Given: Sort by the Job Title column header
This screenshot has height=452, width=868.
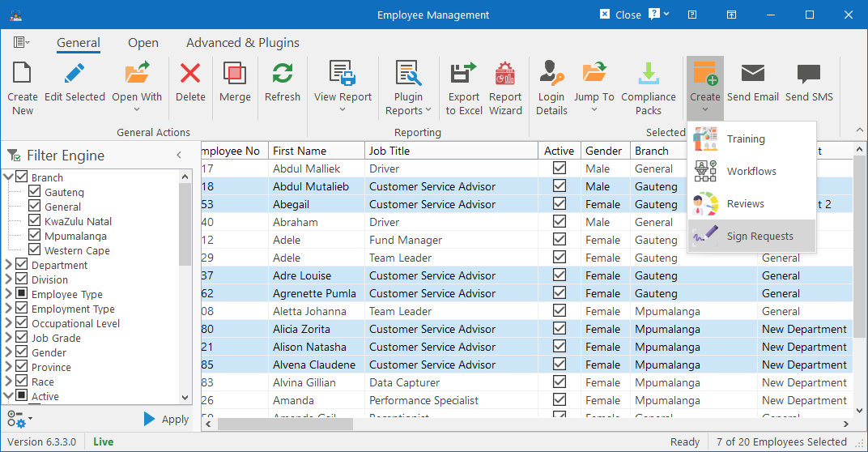Looking at the screenshot, I should point(451,151).
